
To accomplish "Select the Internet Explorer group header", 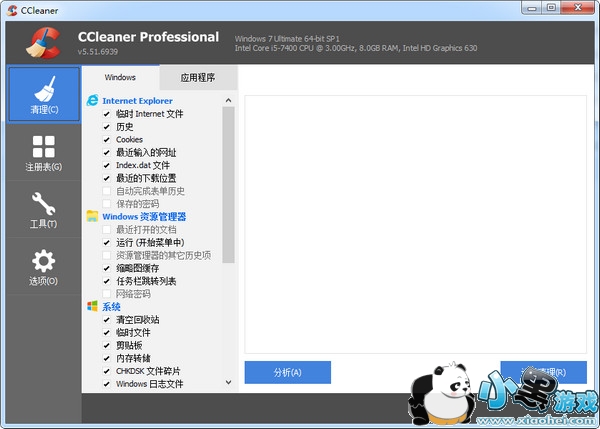I will (137, 101).
